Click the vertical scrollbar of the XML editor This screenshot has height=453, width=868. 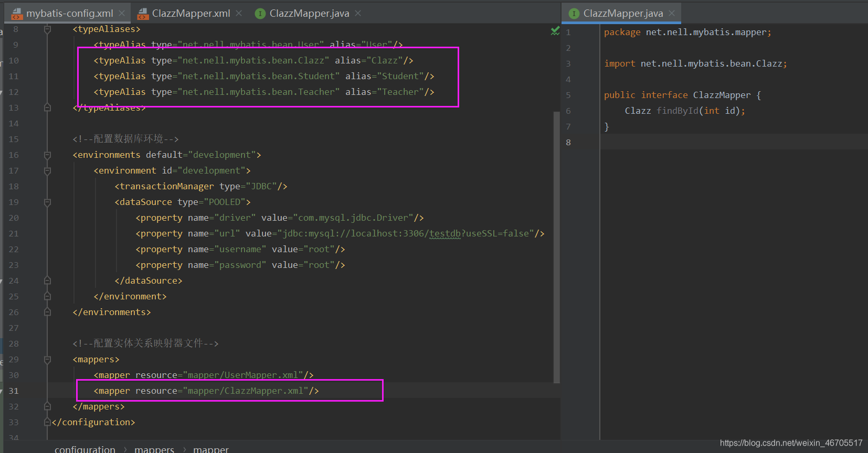[557, 246]
